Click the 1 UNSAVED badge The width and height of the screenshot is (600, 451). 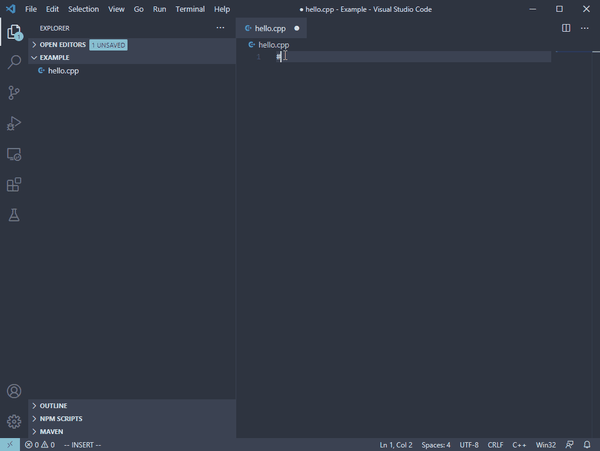[109, 45]
